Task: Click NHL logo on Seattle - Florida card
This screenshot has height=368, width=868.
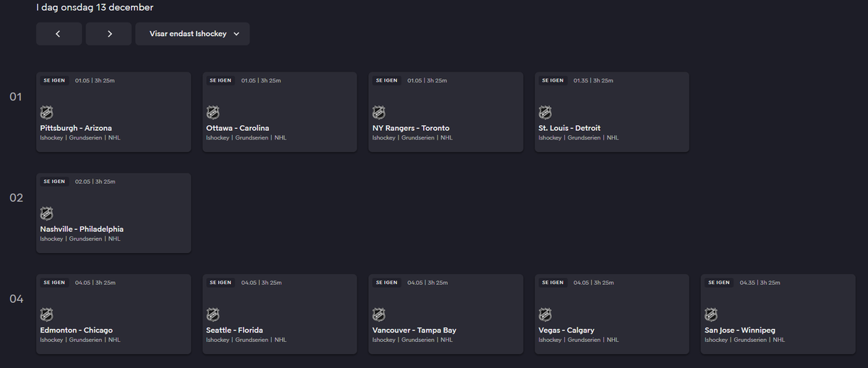Action: [213, 315]
